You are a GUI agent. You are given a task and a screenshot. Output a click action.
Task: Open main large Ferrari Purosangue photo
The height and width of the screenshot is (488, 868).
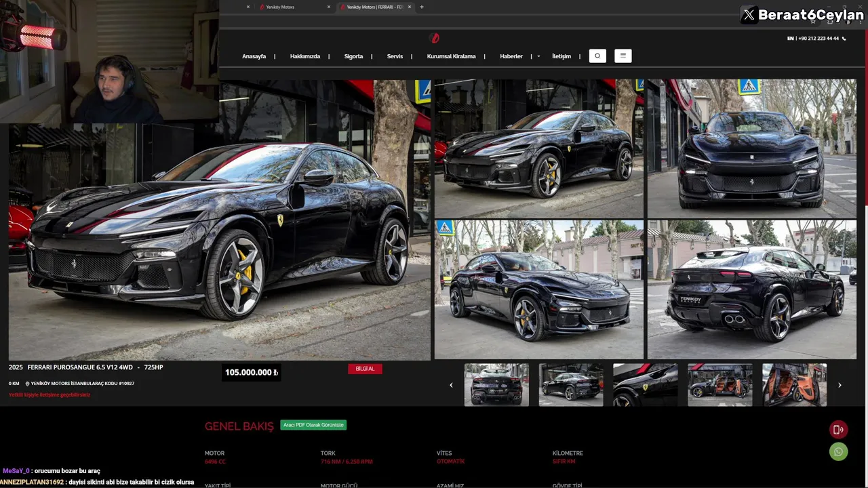[220, 220]
